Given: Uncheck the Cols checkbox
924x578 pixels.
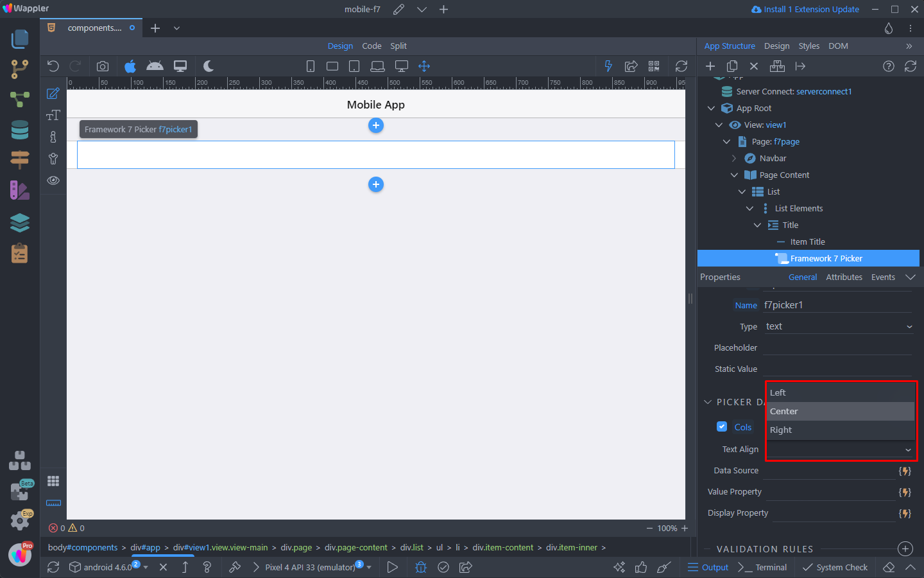Looking at the screenshot, I should point(722,426).
